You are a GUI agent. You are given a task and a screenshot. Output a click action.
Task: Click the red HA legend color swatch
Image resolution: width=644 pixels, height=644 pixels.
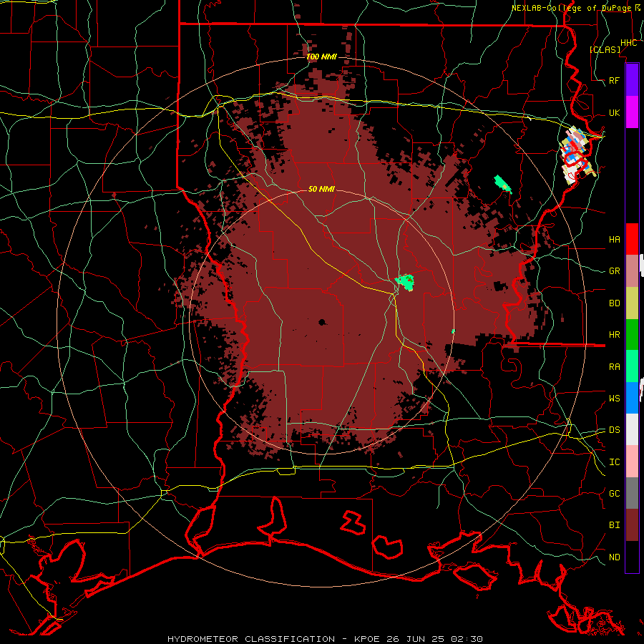point(632,239)
